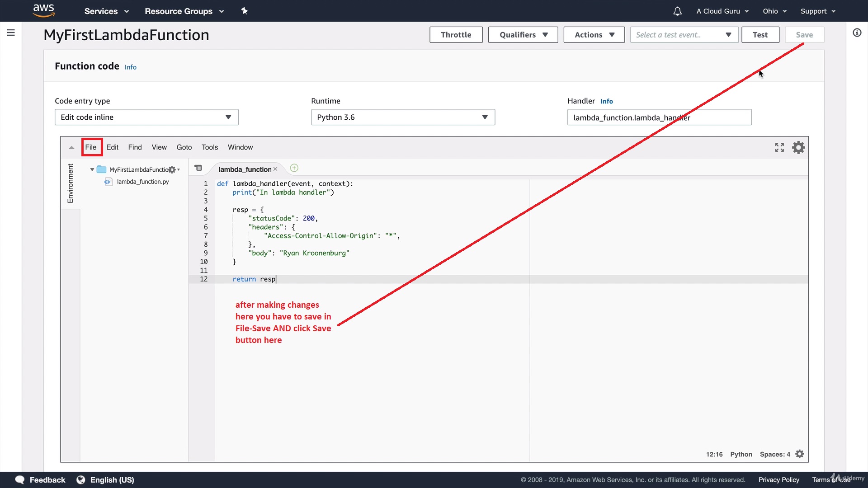
Task: Expand the Select a test event dropdown
Action: [684, 35]
